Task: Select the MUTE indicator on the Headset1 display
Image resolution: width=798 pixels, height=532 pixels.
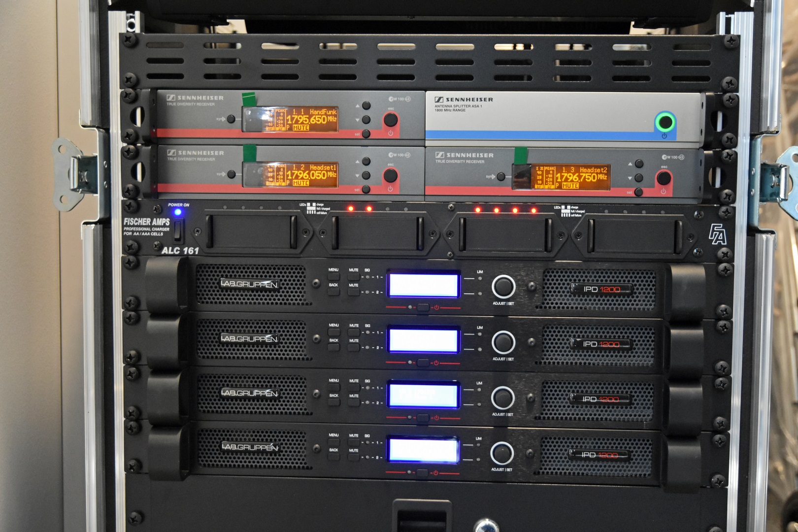Action: [x=300, y=183]
